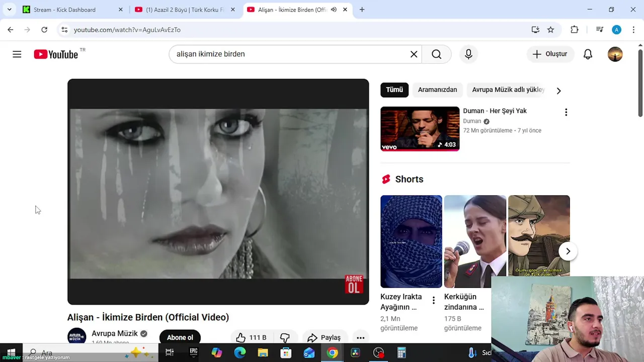This screenshot has height=362, width=644.
Task: Open options for Duman - Her Şeyi Yak
Action: [x=566, y=112]
